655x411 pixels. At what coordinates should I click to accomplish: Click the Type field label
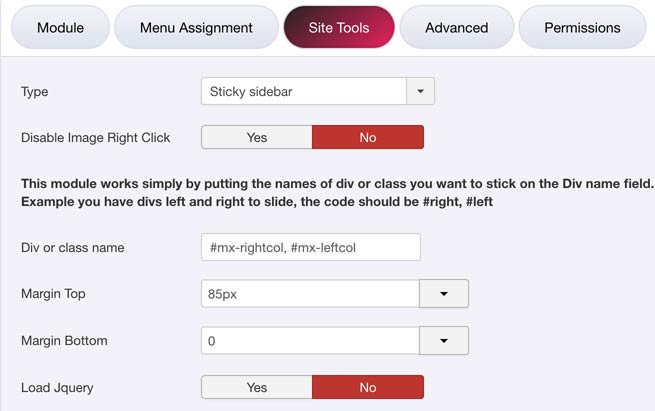click(35, 92)
